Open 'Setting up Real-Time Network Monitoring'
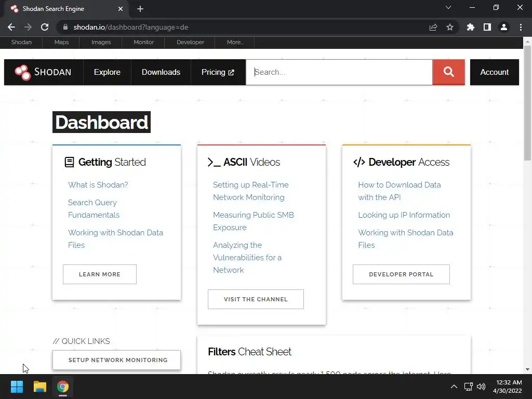Screen dimensions: 532x399 251,191
